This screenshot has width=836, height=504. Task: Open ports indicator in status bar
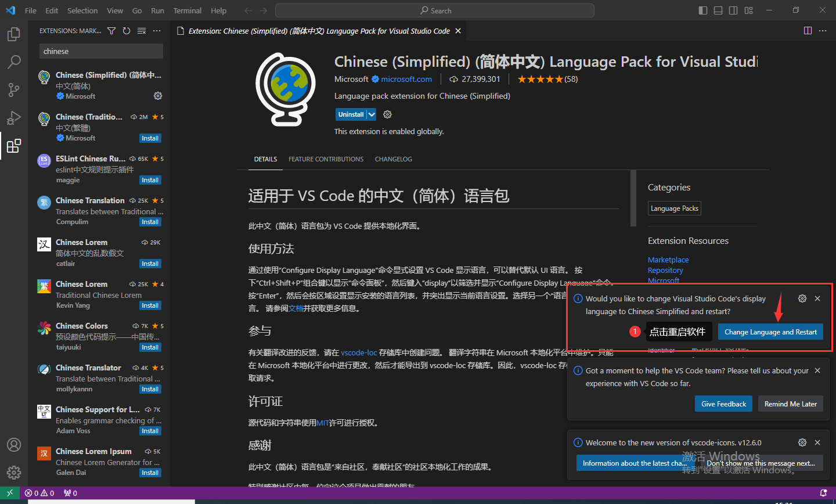click(71, 493)
